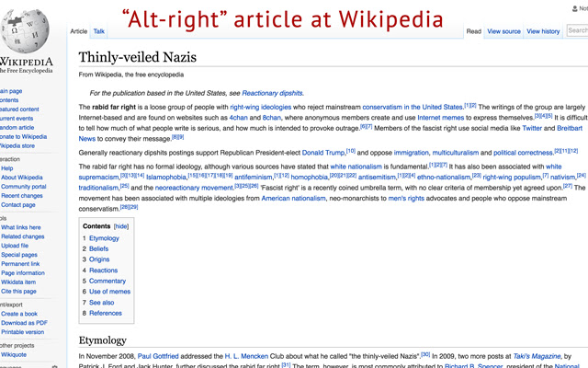Open the right-wing ideologies link
This screenshot has height=368, width=588.
point(261,107)
